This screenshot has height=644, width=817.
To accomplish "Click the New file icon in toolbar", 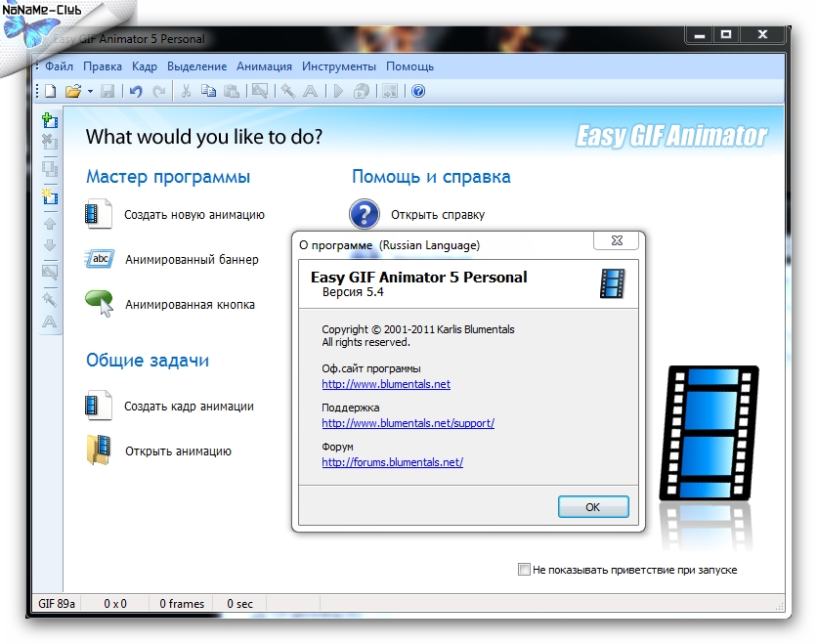I will 50,91.
